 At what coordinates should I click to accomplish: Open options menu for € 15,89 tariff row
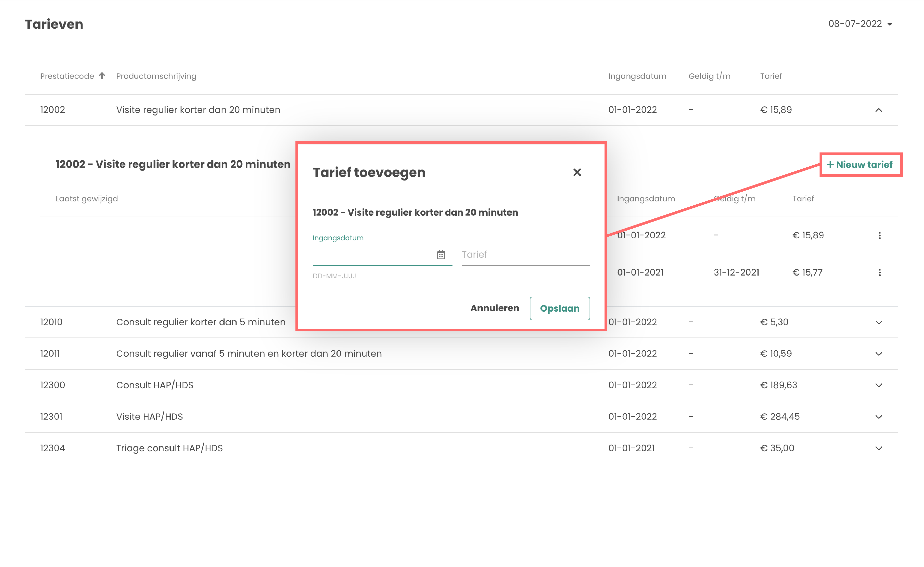pos(879,235)
